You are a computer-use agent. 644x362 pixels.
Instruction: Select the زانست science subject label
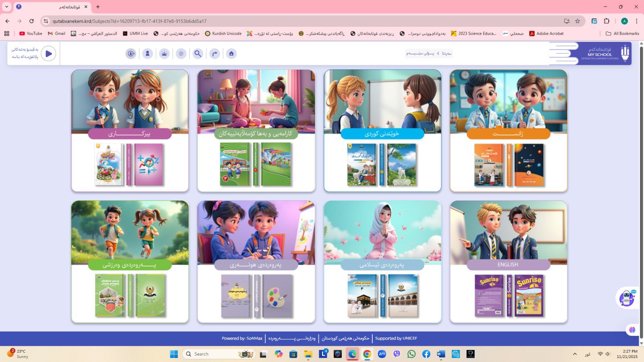[x=508, y=134]
